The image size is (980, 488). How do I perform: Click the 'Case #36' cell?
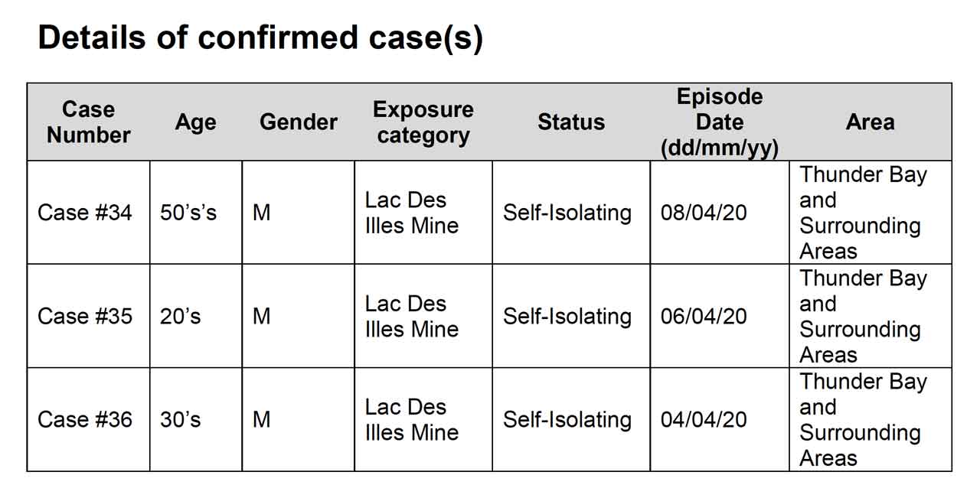[x=85, y=419]
